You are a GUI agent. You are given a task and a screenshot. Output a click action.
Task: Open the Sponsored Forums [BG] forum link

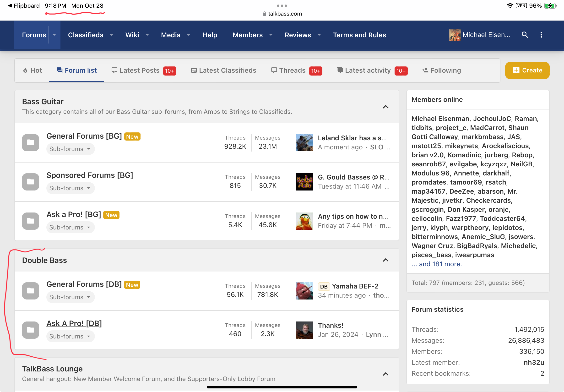(90, 175)
